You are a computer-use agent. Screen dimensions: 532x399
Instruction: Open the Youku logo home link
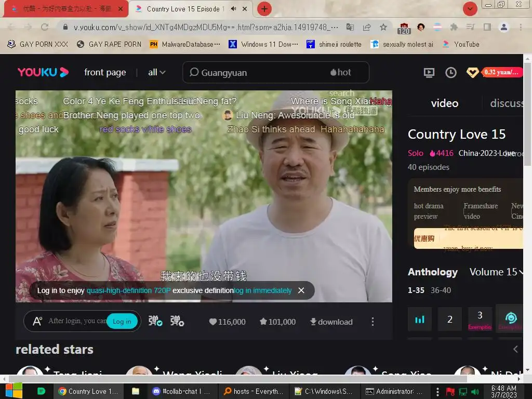[43, 72]
